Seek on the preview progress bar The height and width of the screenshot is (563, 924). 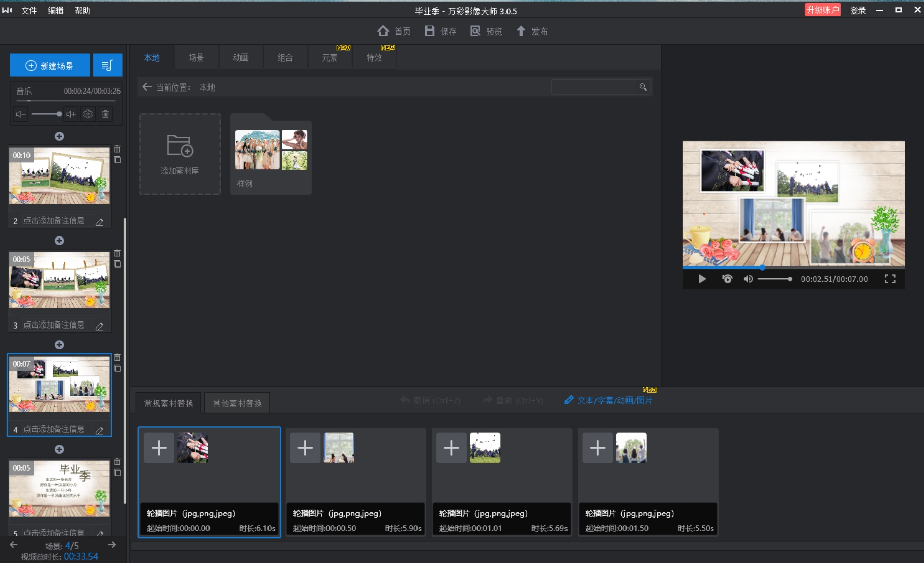tap(793, 267)
